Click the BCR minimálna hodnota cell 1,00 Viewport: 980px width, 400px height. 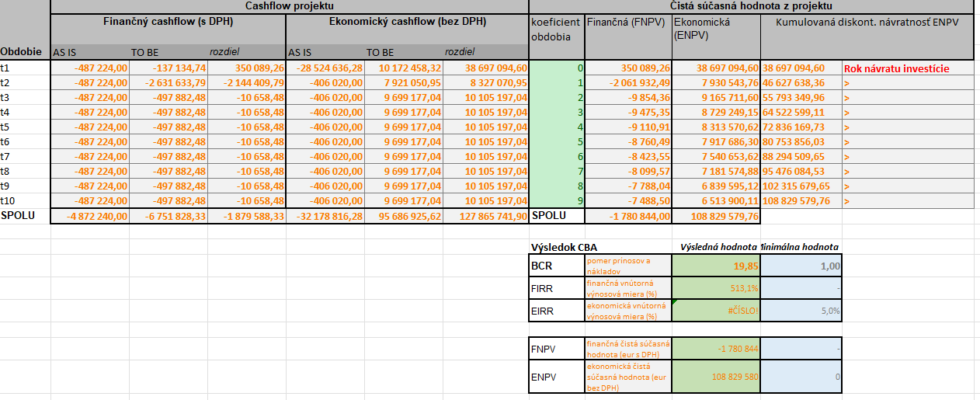tap(801, 266)
